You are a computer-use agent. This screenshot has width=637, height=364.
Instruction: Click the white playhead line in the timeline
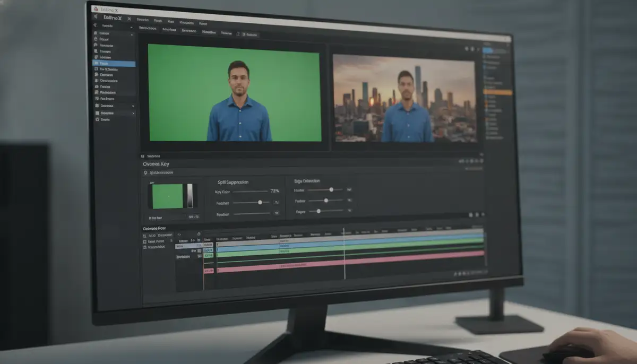(x=344, y=254)
